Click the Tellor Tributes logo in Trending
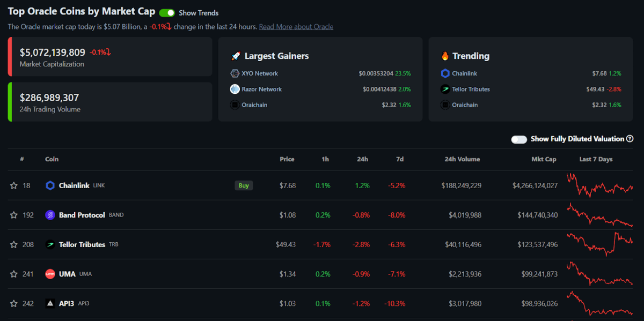The image size is (644, 321). (x=445, y=89)
